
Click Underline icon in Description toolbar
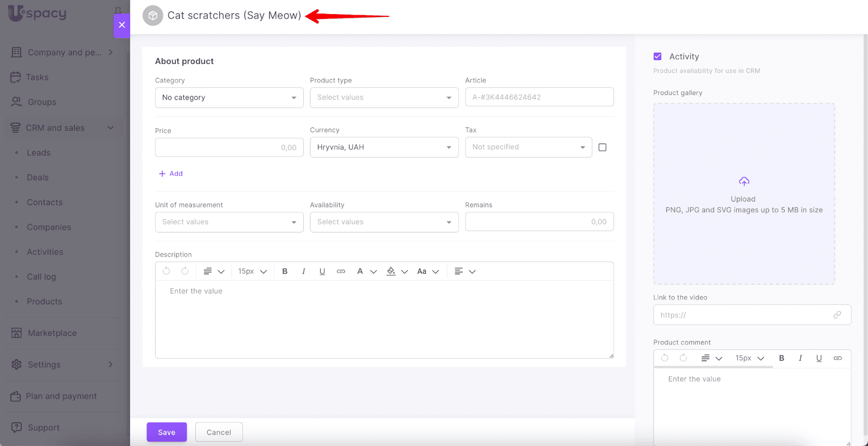[x=322, y=271]
